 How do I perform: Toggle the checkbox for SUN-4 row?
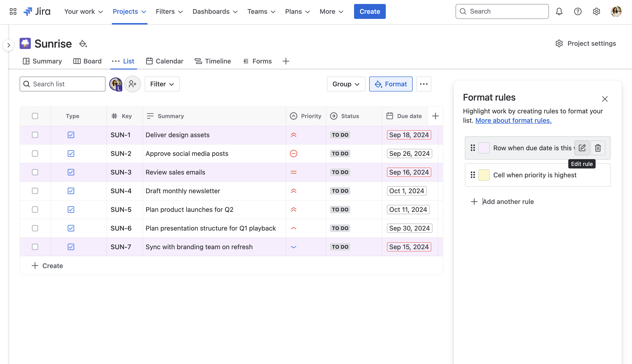(35, 190)
